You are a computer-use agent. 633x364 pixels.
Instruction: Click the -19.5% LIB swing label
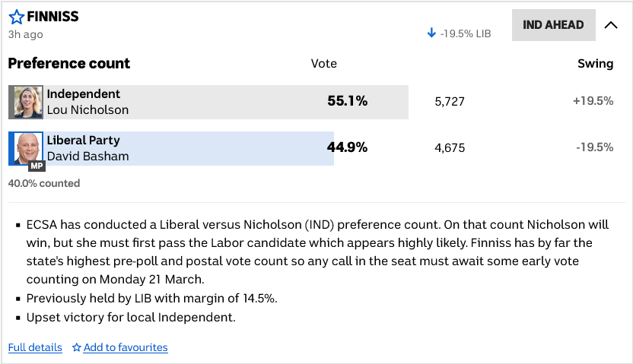[x=466, y=33]
